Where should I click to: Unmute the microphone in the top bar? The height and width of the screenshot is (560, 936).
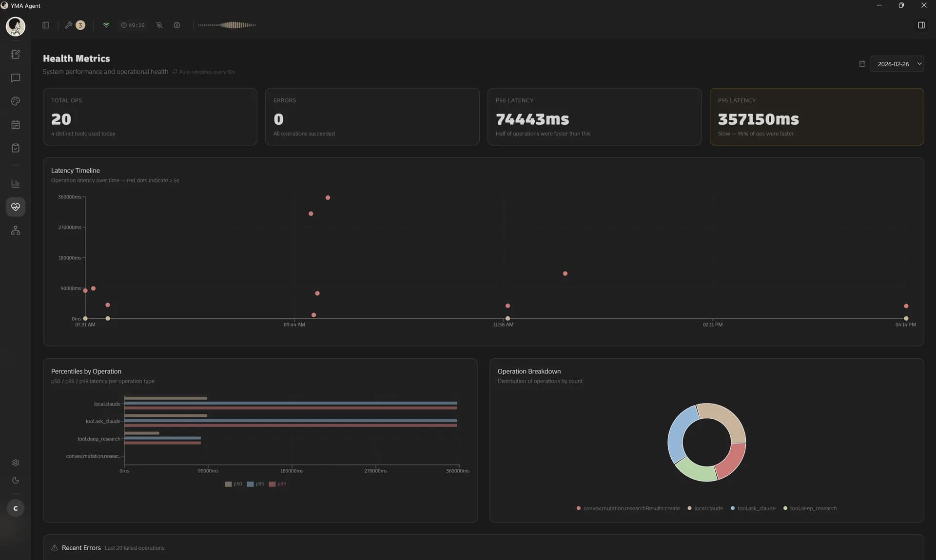159,25
